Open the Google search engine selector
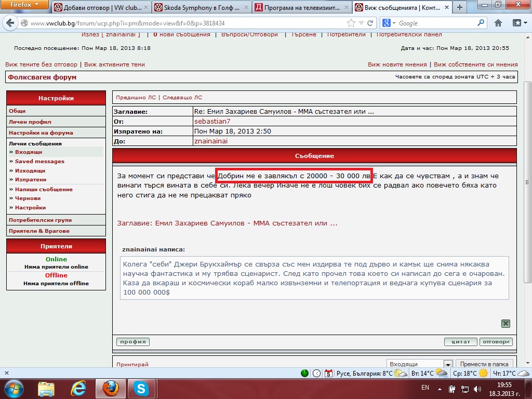 [x=389, y=23]
